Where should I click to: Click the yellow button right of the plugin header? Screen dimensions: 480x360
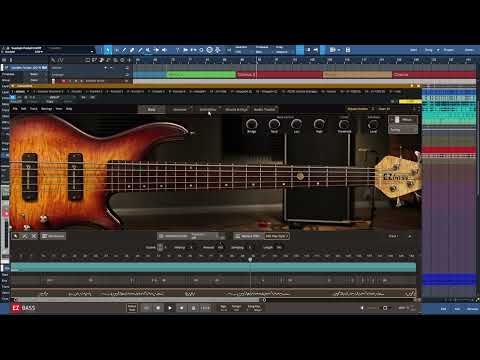[x=410, y=101]
